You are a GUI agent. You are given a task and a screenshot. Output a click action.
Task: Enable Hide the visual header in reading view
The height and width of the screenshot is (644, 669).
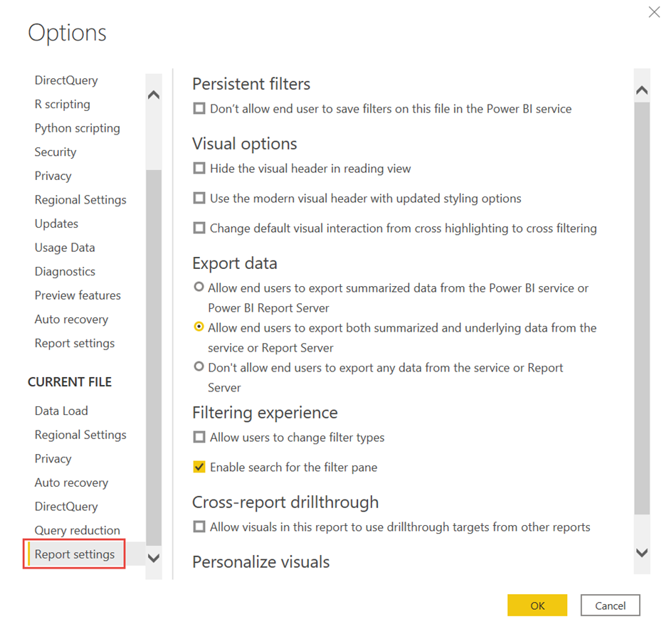tap(199, 169)
